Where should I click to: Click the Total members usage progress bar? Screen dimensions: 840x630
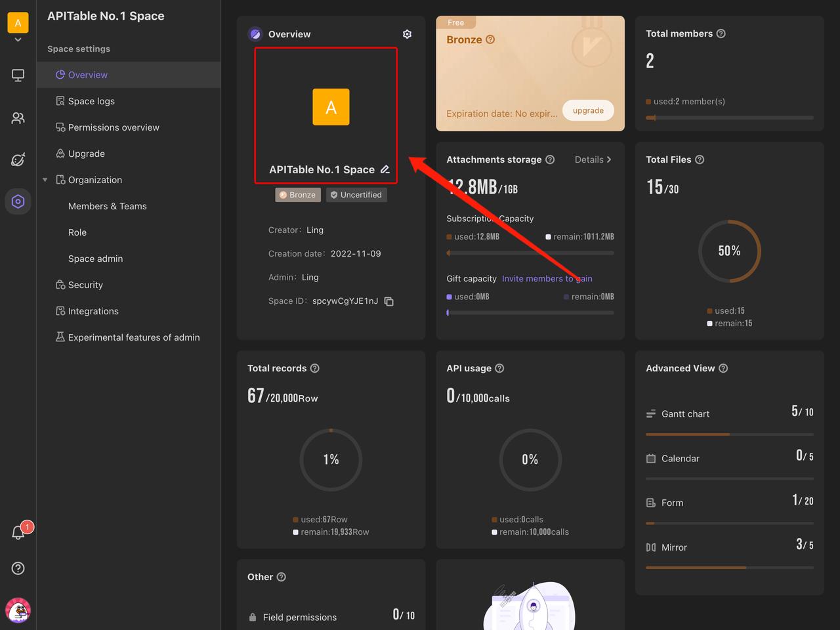pos(730,118)
